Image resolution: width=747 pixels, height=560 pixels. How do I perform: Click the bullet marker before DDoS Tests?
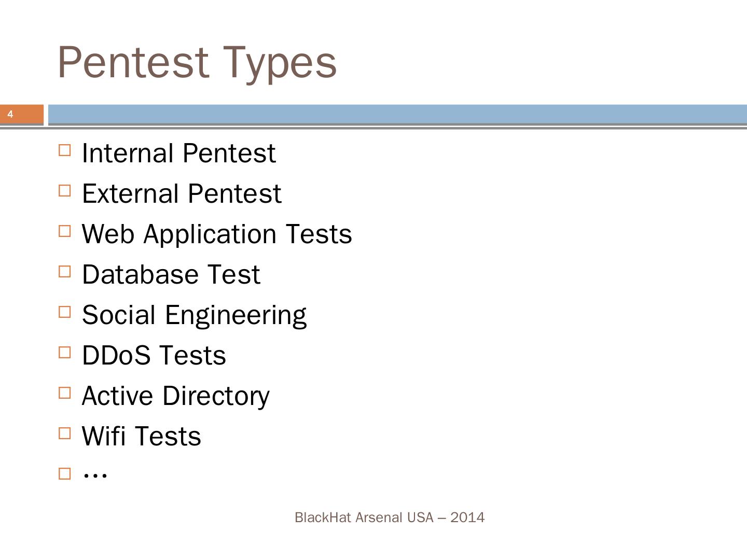coord(64,353)
